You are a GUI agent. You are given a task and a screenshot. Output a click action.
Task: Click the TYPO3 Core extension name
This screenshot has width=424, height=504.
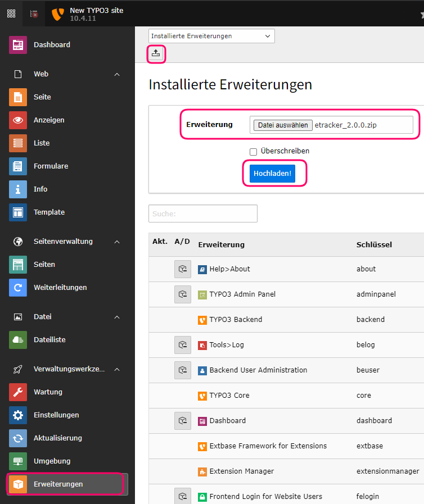coord(229,396)
